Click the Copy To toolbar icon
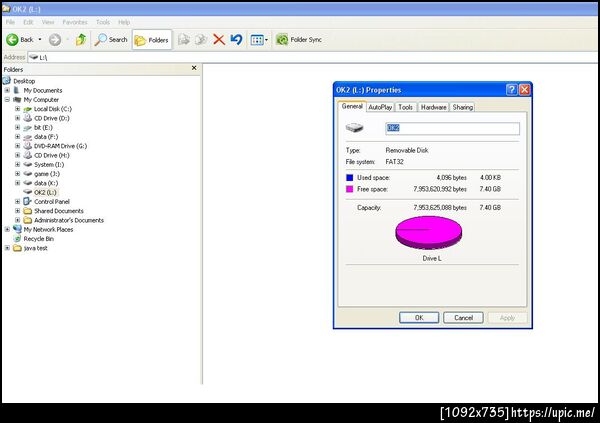 coord(201,39)
